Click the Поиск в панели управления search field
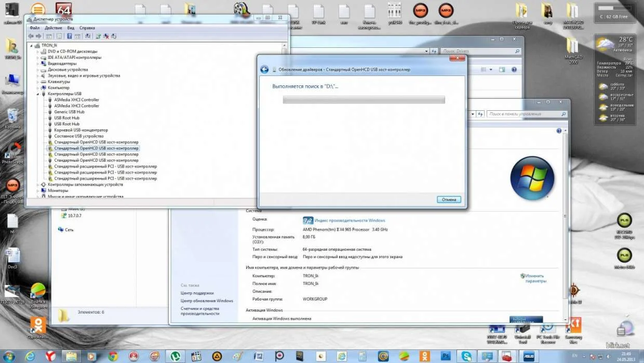 (527, 114)
